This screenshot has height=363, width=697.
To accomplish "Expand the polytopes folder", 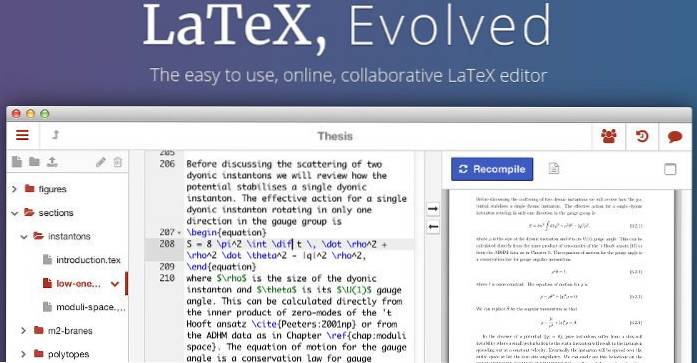I will [24, 354].
